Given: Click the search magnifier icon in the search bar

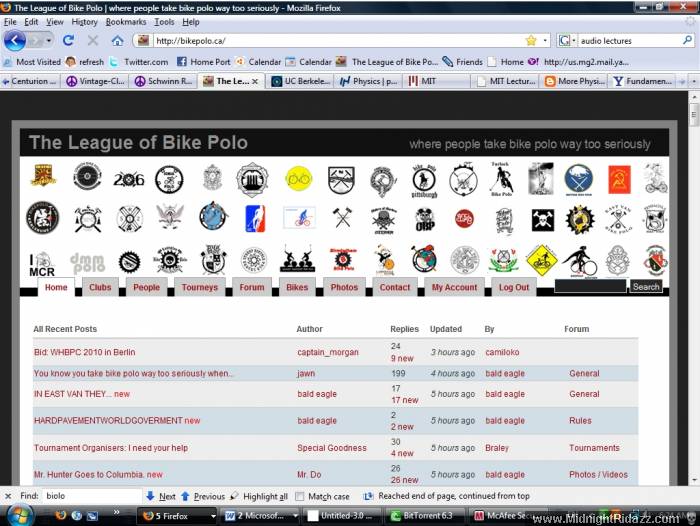Looking at the screenshot, I should (x=687, y=41).
